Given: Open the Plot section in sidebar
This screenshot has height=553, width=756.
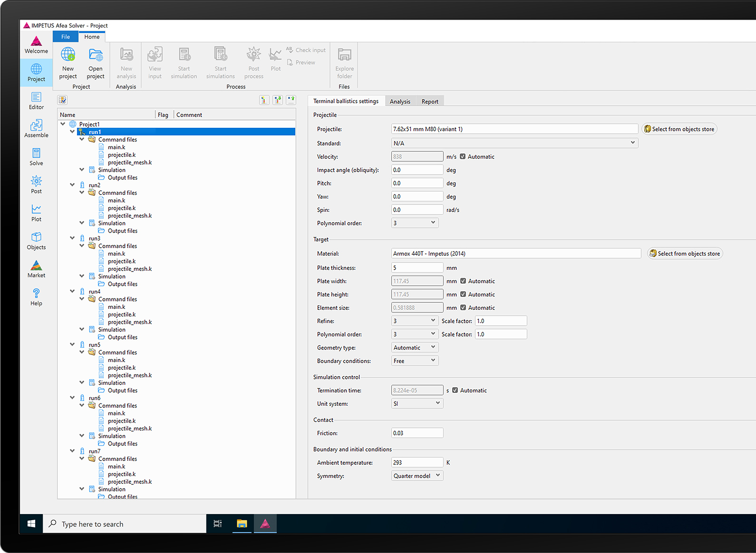Looking at the screenshot, I should pyautogui.click(x=36, y=213).
